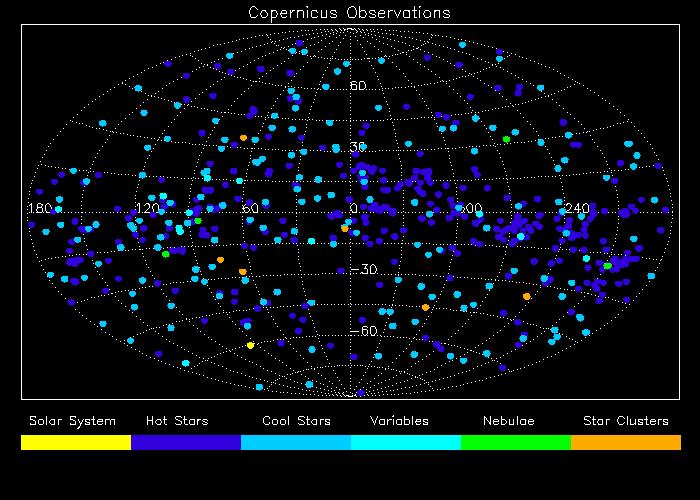The image size is (700, 500).
Task: Click the dark blue Hot Stars swatch
Action: (x=186, y=442)
